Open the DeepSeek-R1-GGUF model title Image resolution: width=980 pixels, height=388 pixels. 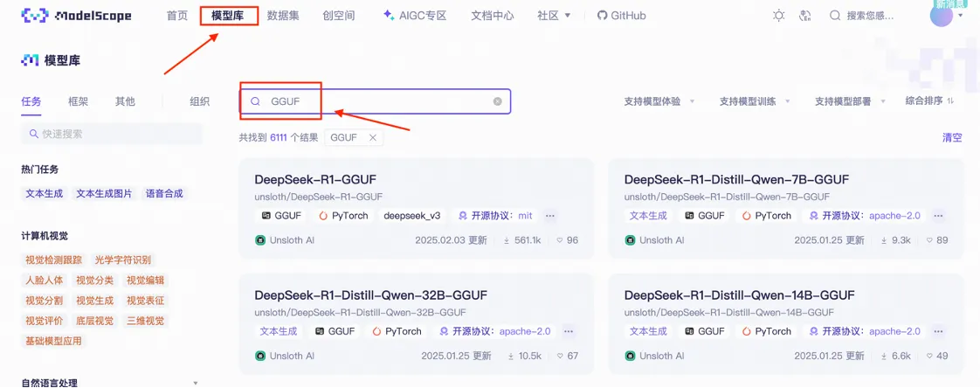[315, 180]
